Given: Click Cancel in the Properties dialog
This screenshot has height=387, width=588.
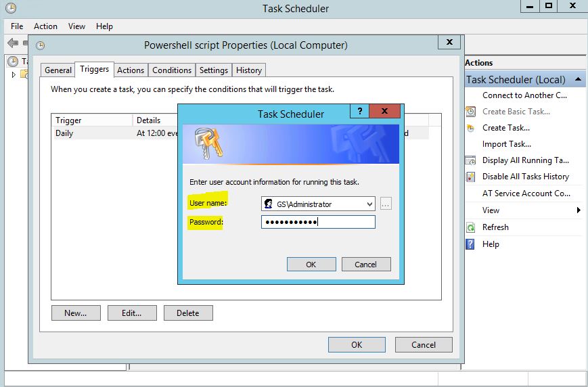Looking at the screenshot, I should pos(424,344).
